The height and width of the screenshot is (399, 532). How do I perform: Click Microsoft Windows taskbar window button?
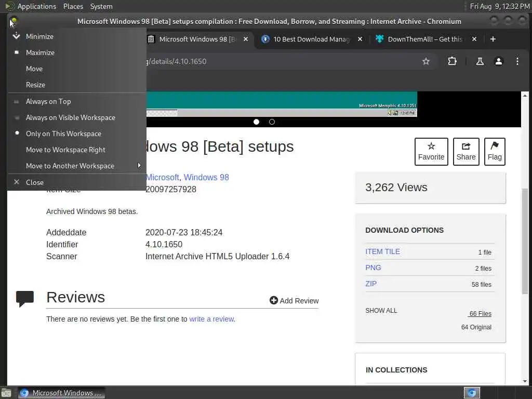61,393
